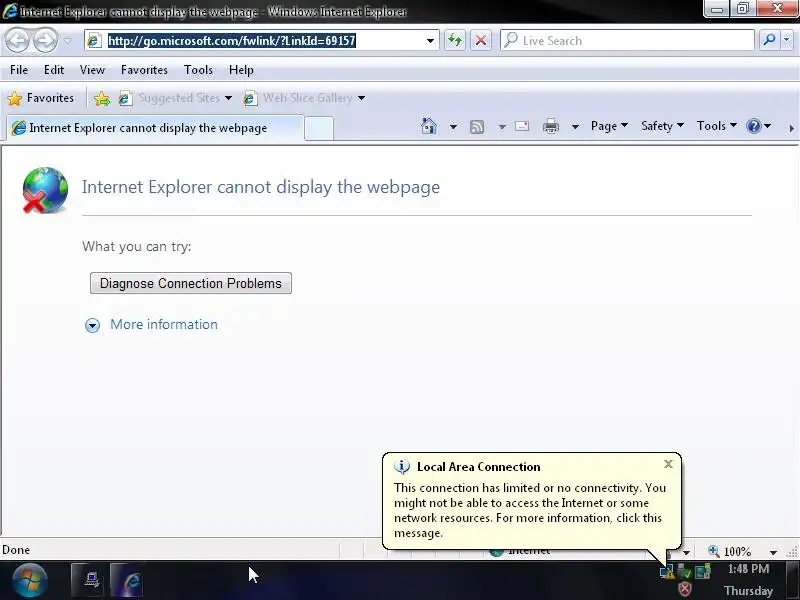Open the search provider options dropdown
This screenshot has height=600, width=800.
(787, 40)
